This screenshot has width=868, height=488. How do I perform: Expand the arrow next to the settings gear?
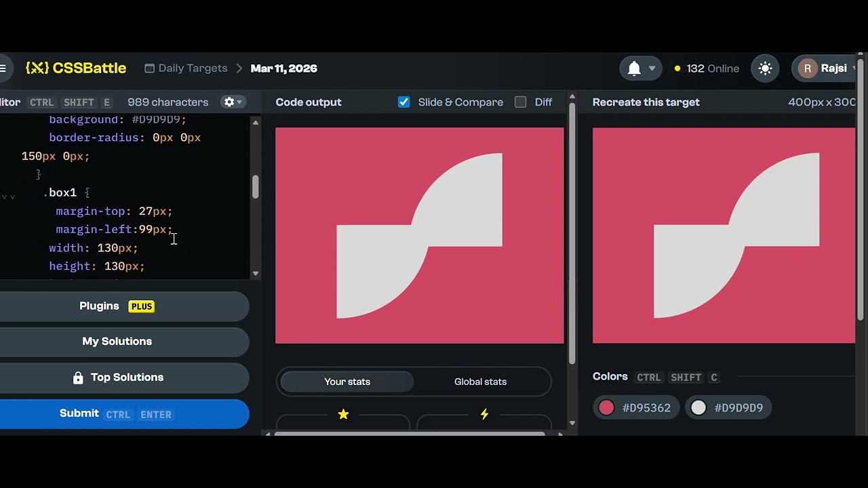pyautogui.click(x=239, y=102)
